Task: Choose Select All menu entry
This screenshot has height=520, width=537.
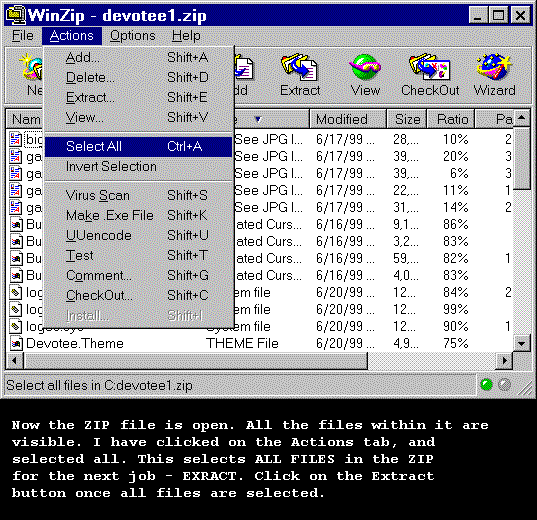Action: (139, 147)
